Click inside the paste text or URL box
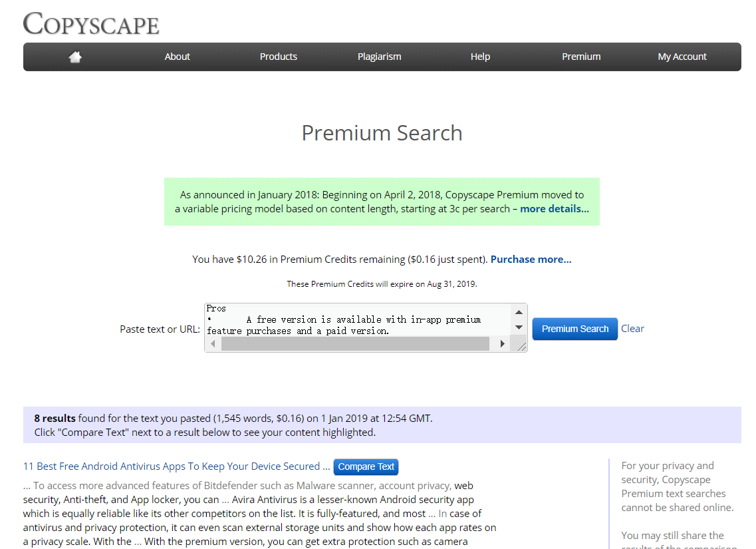The height and width of the screenshot is (549, 756). coord(358,319)
